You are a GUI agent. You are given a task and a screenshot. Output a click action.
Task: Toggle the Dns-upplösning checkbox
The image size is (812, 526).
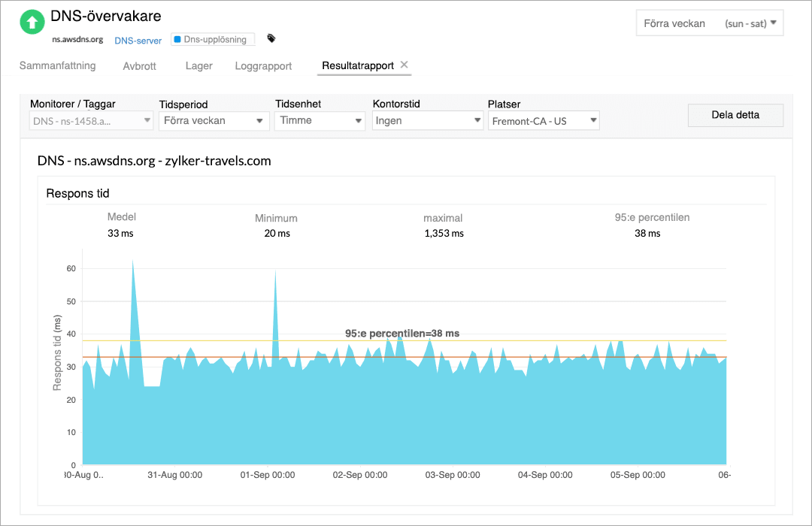coord(177,38)
